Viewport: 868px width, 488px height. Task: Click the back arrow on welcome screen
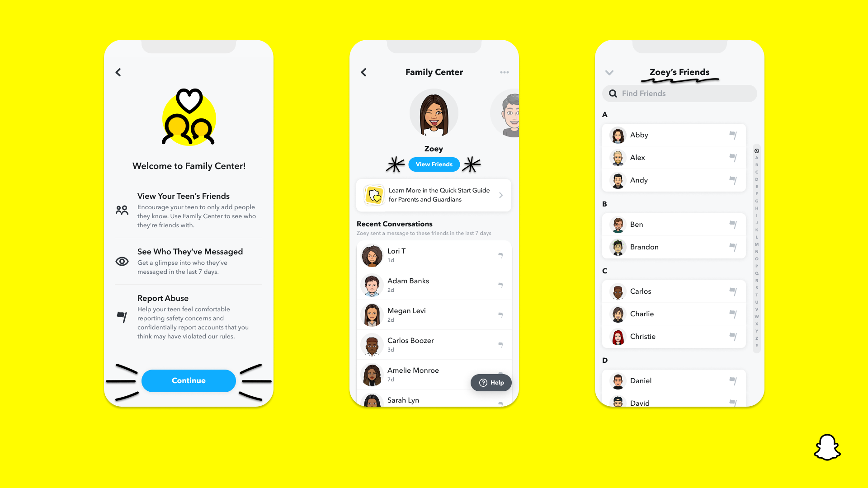[x=118, y=72]
